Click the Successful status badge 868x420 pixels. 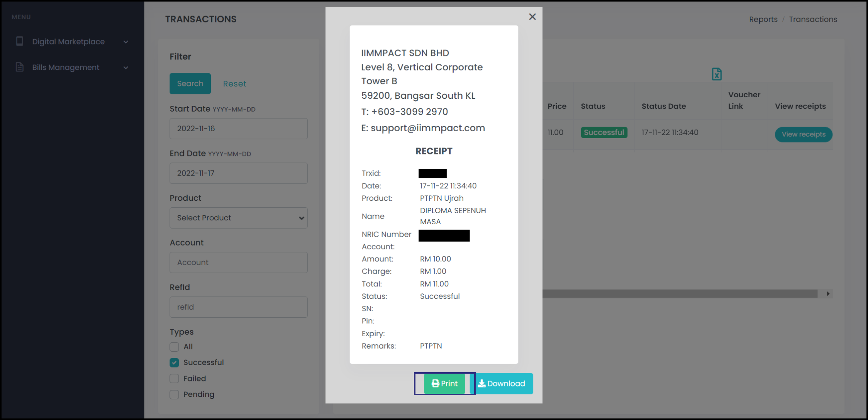click(604, 132)
